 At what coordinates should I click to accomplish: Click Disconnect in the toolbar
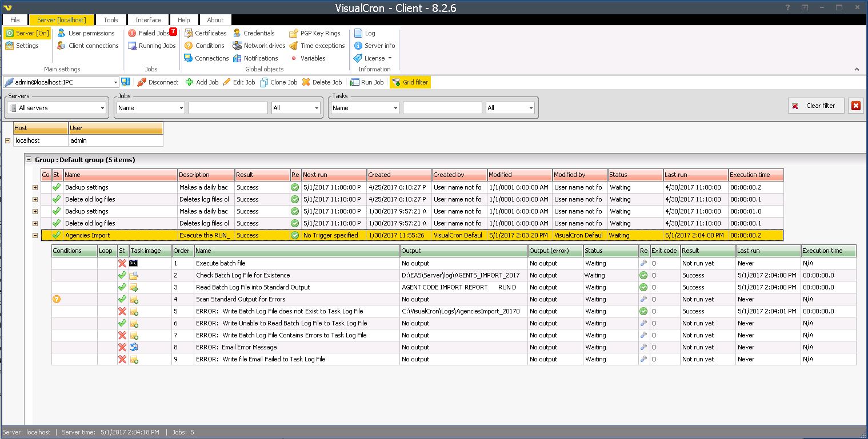(x=158, y=82)
